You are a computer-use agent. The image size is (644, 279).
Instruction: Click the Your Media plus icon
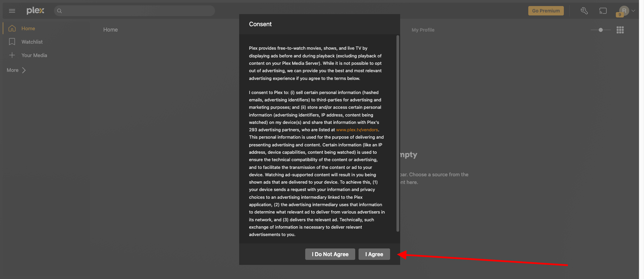pyautogui.click(x=12, y=55)
